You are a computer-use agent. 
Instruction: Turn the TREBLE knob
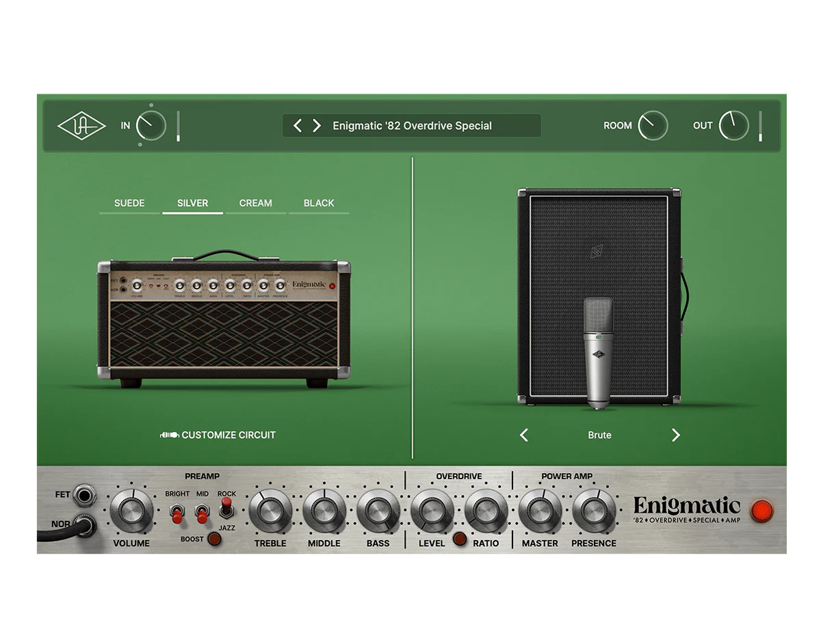point(270,511)
